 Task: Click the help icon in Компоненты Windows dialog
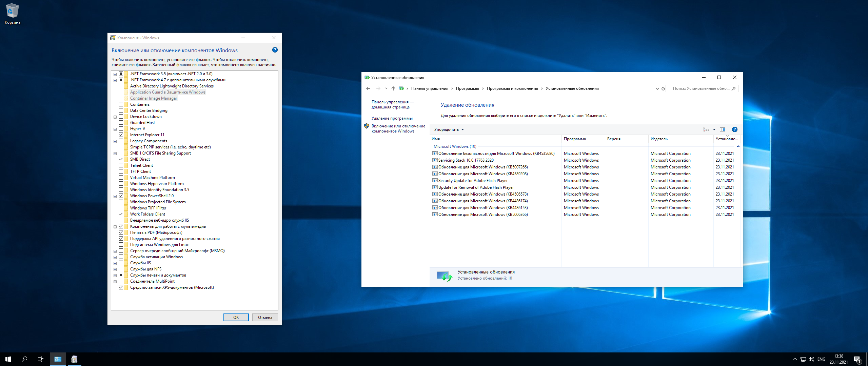tap(275, 50)
